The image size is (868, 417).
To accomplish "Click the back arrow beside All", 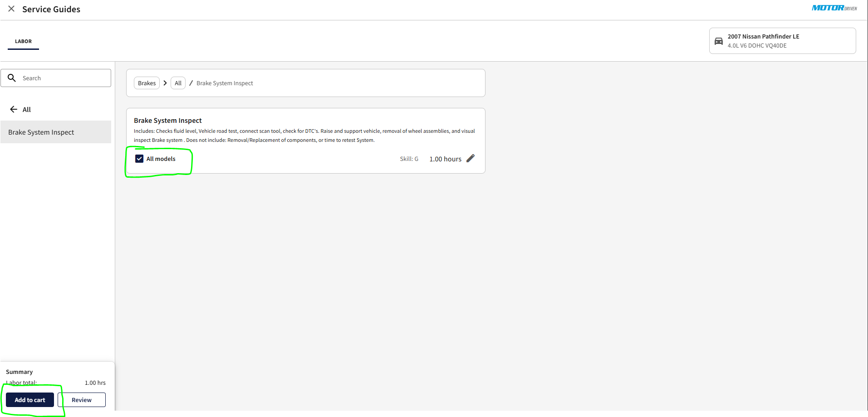I will pos(14,109).
